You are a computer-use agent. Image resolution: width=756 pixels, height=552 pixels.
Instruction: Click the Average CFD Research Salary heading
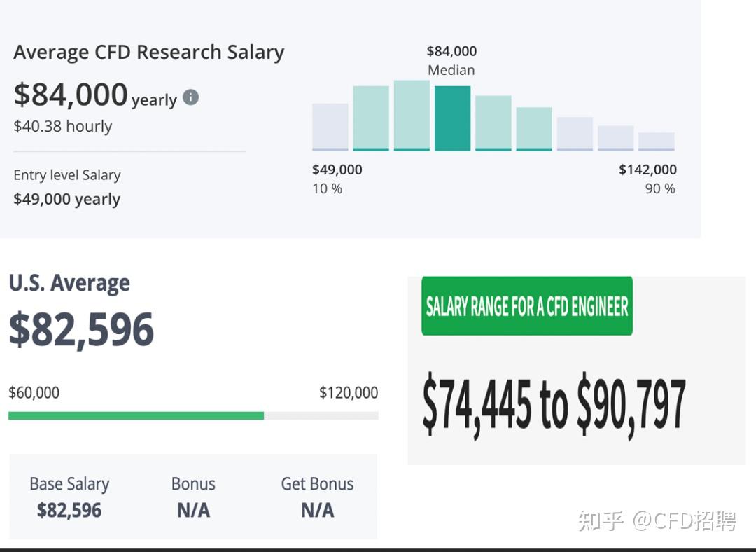coord(148,53)
